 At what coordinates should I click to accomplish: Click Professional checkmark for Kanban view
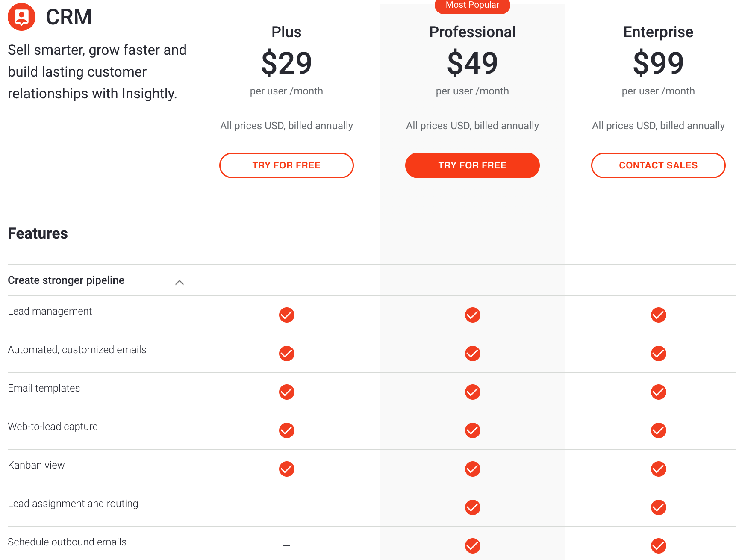[x=473, y=469]
